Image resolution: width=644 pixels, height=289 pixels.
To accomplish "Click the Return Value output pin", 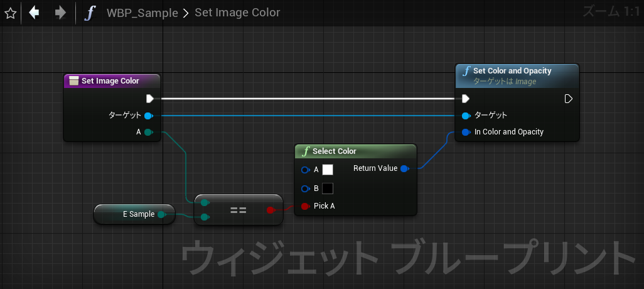I will [x=405, y=168].
